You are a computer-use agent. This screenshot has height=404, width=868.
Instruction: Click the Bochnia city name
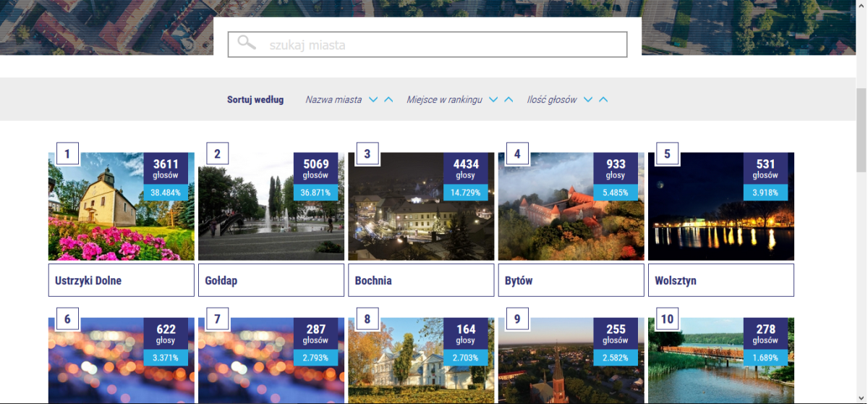(x=373, y=280)
